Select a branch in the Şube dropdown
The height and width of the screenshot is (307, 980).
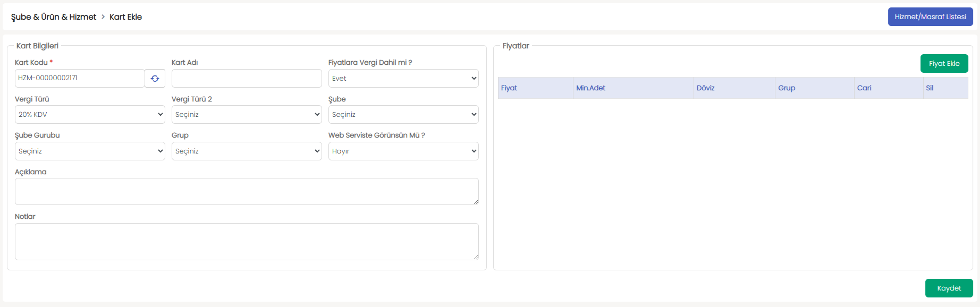tap(403, 114)
